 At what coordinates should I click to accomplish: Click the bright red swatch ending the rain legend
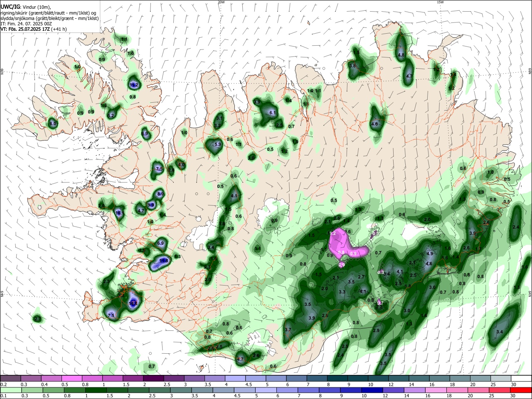520,390
